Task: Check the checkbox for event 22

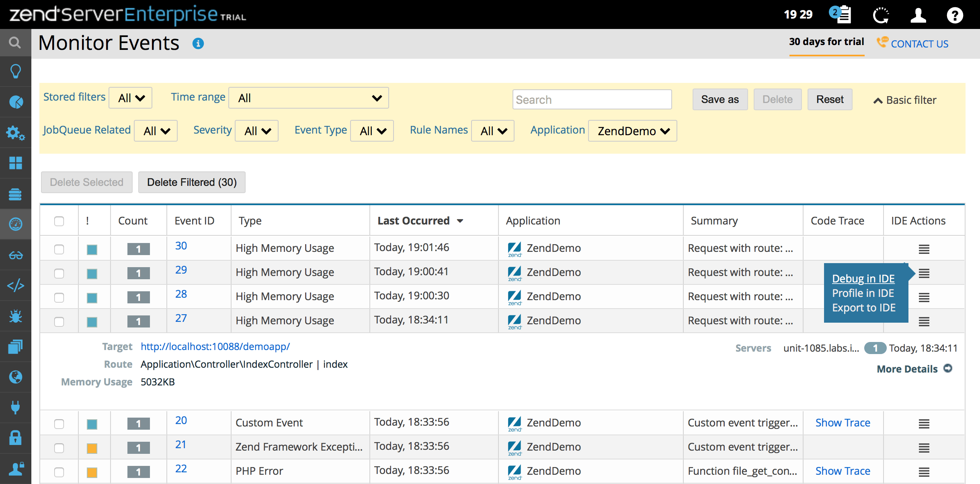Action: pyautogui.click(x=59, y=472)
